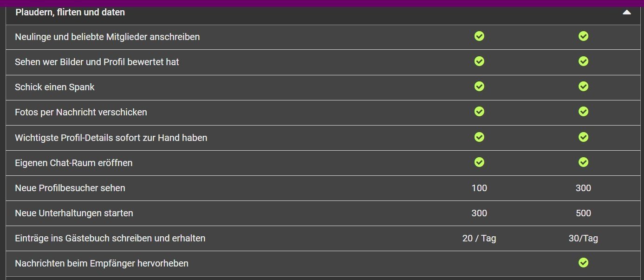
Task: Click the 30/Tag Gästebuch value
Action: (x=583, y=238)
